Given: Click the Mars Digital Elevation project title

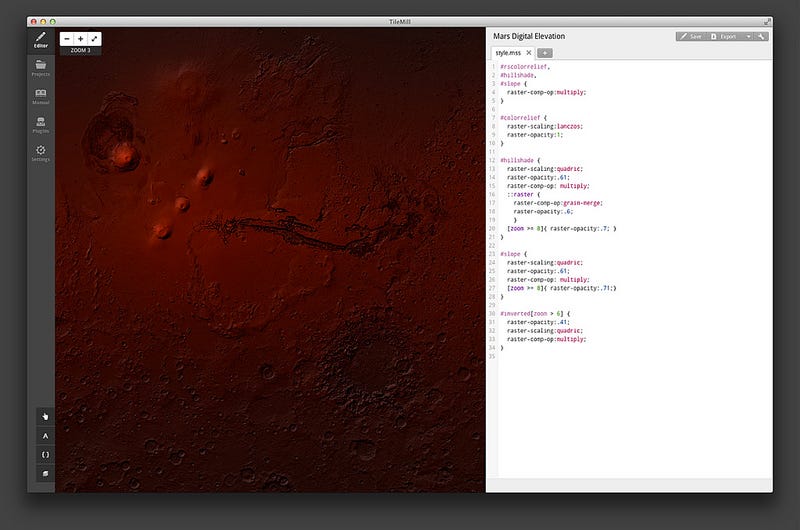Looking at the screenshot, I should (x=529, y=36).
